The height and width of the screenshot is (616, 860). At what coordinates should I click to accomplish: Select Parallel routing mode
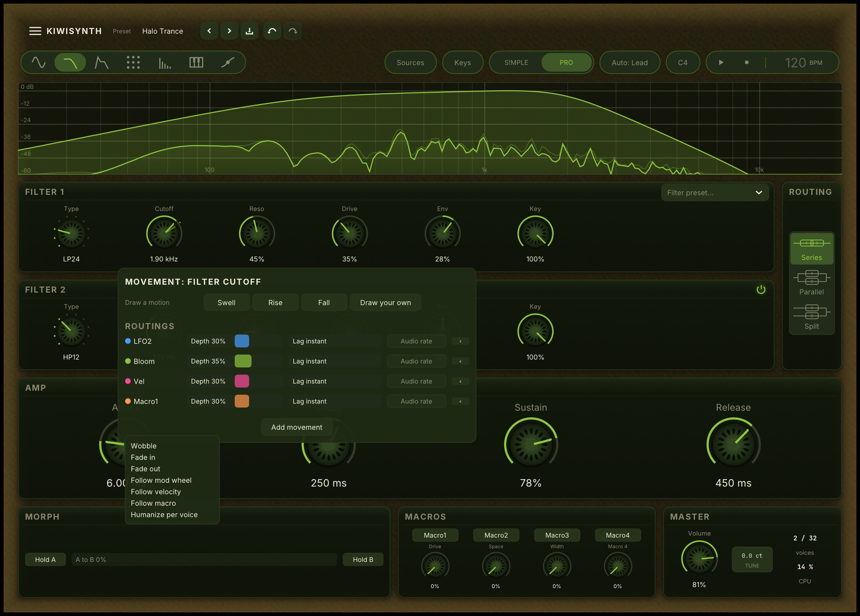pyautogui.click(x=812, y=283)
